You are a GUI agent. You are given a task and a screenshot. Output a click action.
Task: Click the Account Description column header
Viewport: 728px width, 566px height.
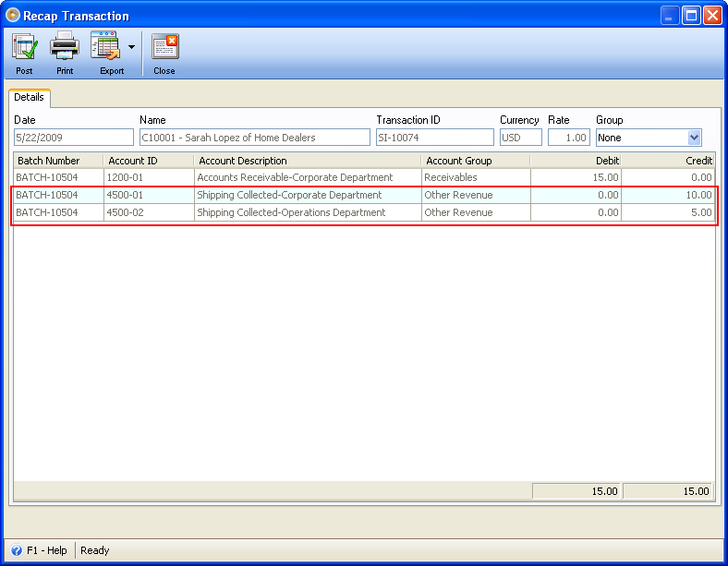click(308, 161)
